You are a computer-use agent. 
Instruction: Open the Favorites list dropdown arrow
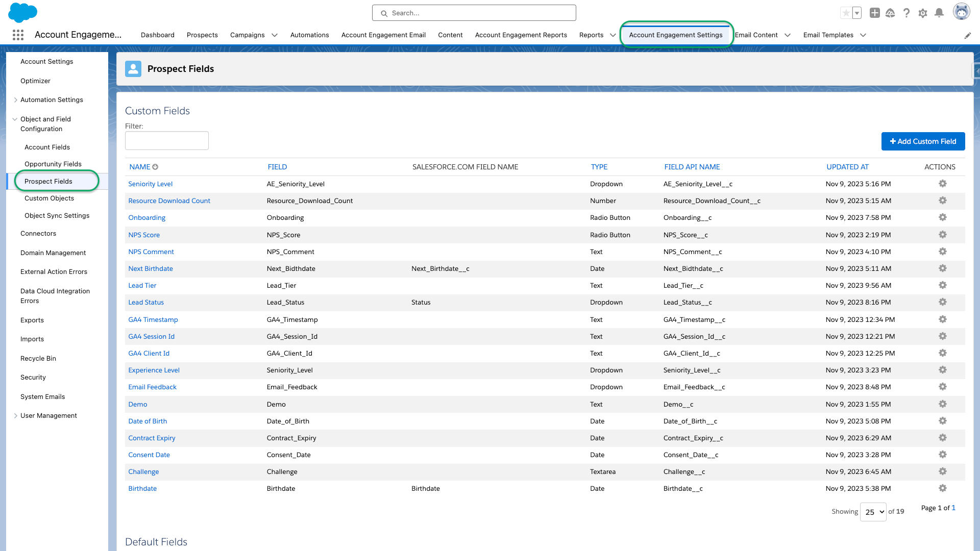point(857,13)
